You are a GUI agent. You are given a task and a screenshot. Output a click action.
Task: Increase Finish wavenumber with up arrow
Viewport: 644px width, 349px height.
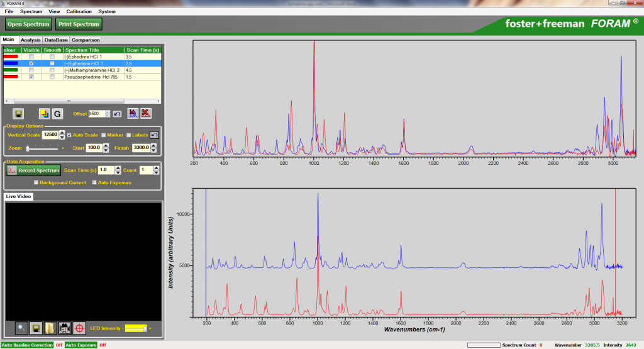point(153,145)
